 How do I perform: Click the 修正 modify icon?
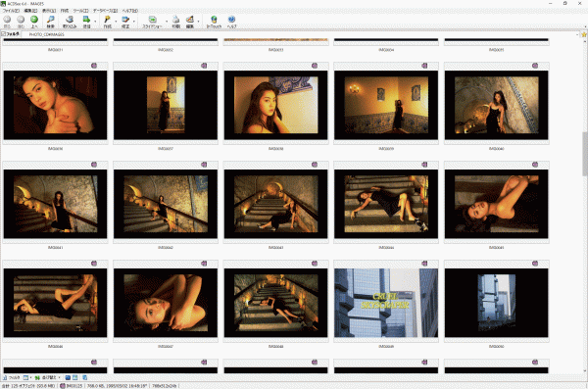(x=125, y=20)
